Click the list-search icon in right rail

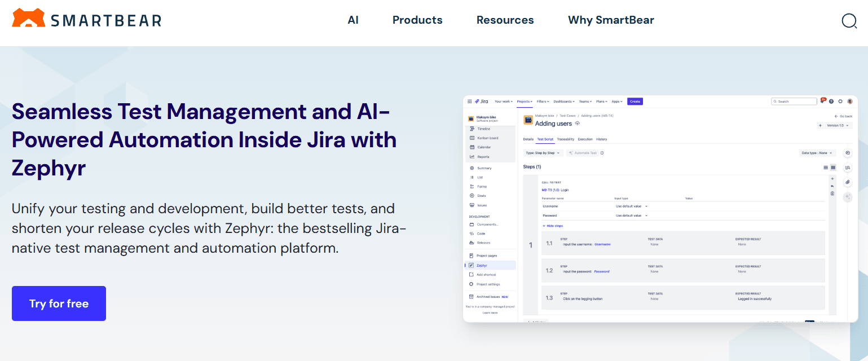click(848, 168)
